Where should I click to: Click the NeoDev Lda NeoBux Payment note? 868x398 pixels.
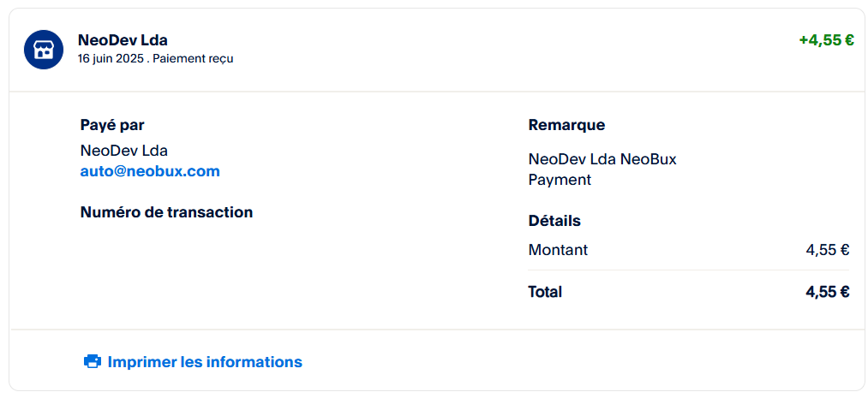[x=602, y=169]
